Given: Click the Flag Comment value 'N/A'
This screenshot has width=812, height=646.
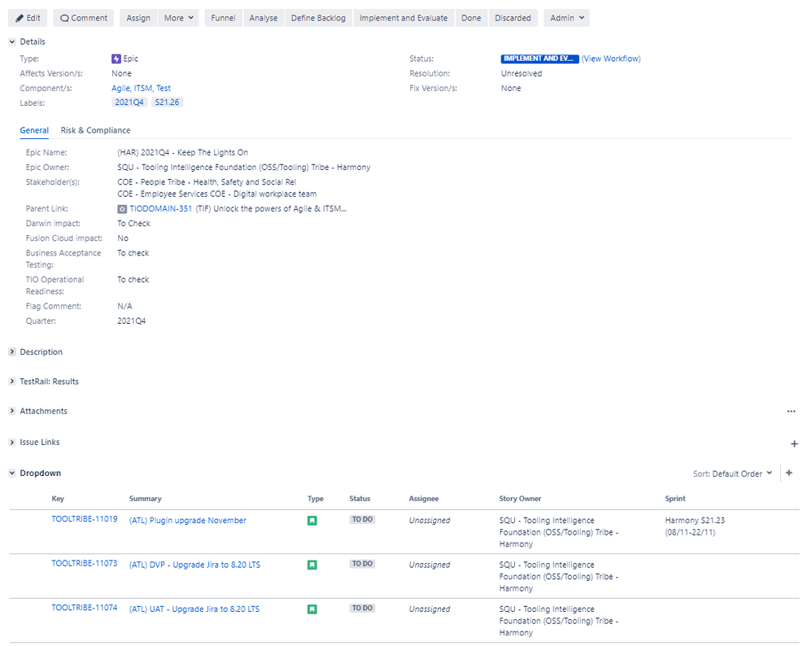Looking at the screenshot, I should click(x=124, y=307).
